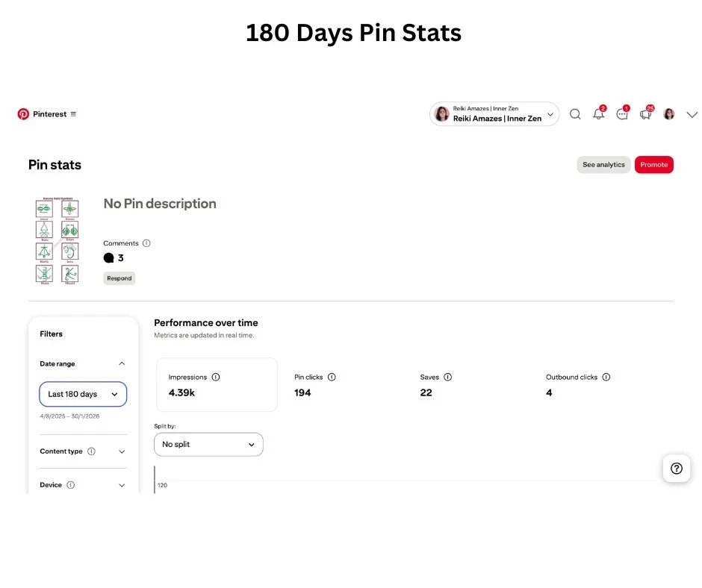Click the See analytics button
This screenshot has width=702, height=588.
pyautogui.click(x=603, y=165)
